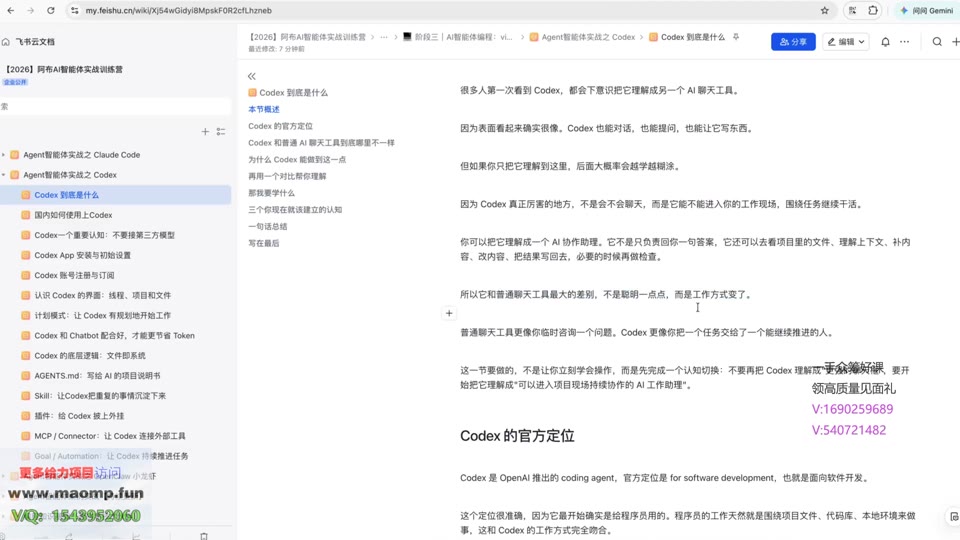Expand Agent智能体实战之 Claude Code tree node

click(x=4, y=155)
